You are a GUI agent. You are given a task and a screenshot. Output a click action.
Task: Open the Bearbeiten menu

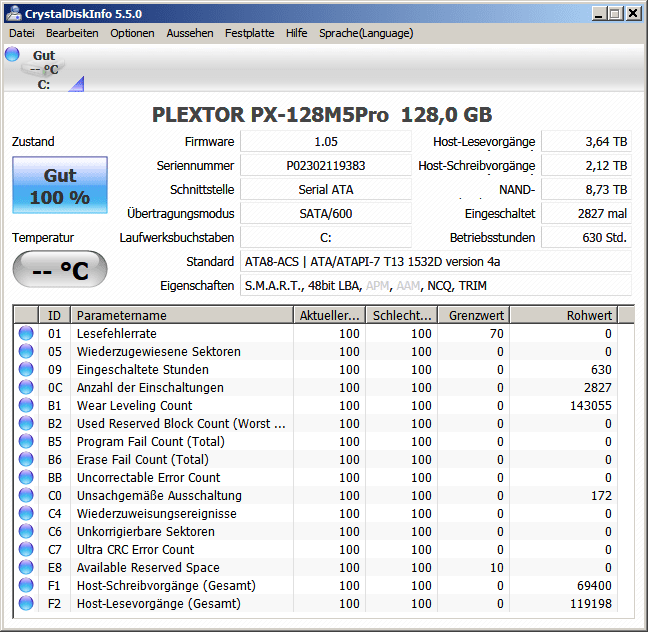(x=72, y=33)
